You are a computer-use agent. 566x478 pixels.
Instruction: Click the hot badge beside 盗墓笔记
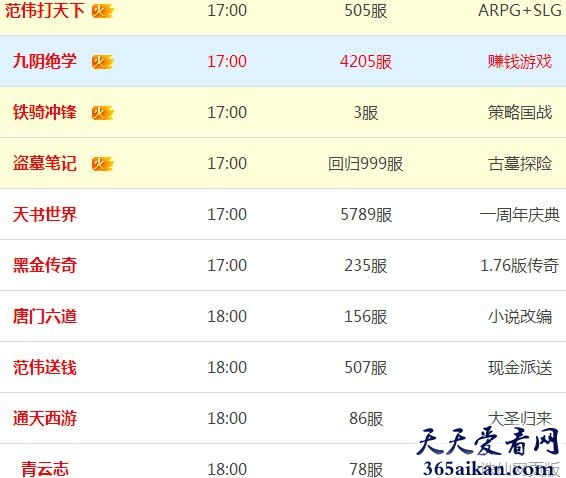(x=103, y=164)
